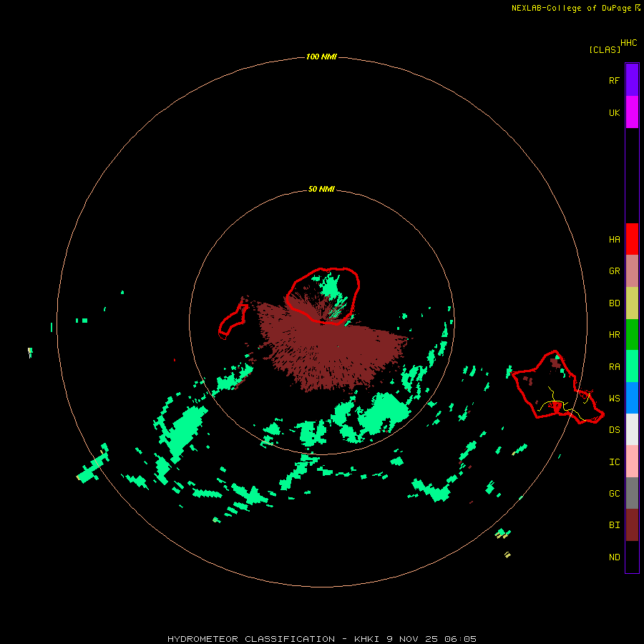Screen dimensions: 644x644
Task: Click the RF legend label
Action: 614,80
